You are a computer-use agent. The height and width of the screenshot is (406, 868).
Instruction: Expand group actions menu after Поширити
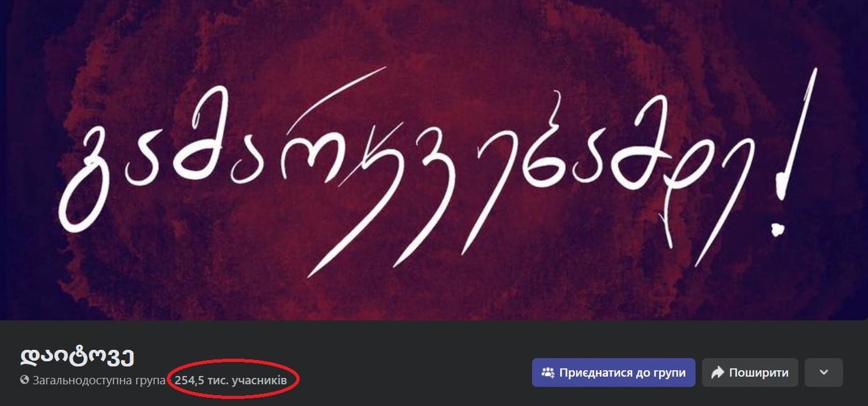coord(824,373)
